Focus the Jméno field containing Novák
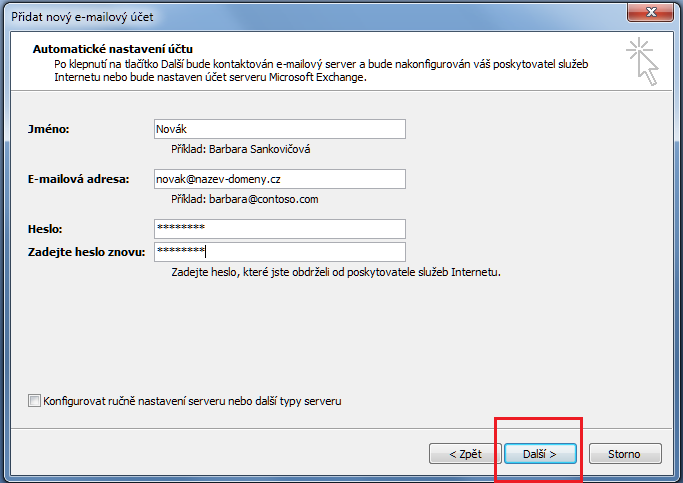This screenshot has height=483, width=683. [279, 129]
